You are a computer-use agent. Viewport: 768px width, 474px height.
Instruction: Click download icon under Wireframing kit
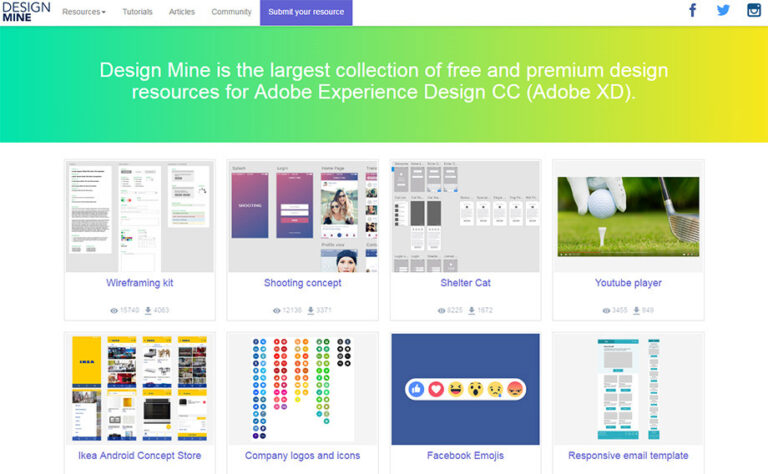(148, 310)
